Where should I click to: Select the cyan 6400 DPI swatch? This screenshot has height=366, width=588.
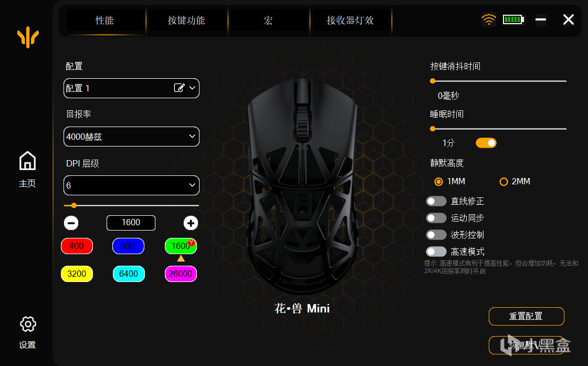coord(129,274)
